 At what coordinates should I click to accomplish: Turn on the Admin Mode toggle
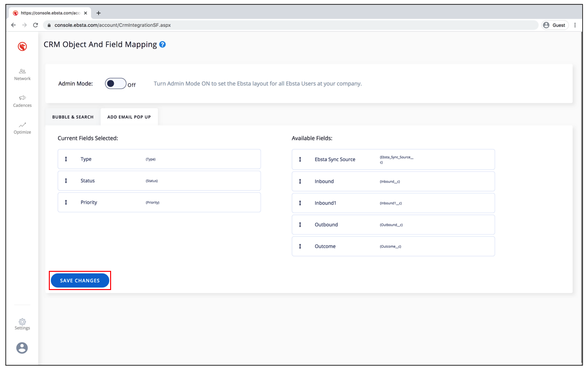(x=115, y=84)
